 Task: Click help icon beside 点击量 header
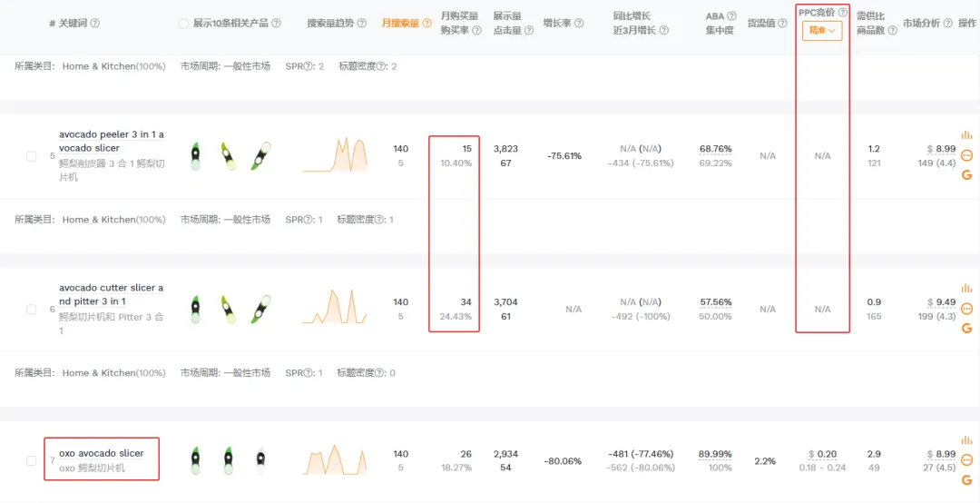click(x=529, y=30)
